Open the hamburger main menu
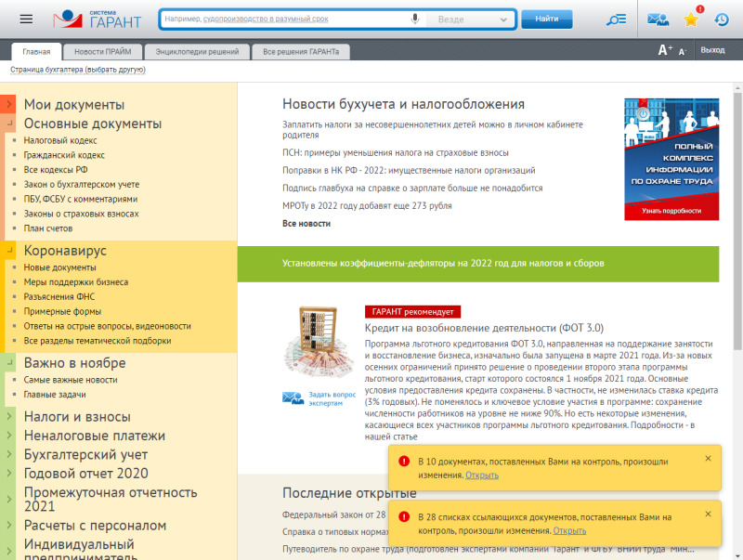This screenshot has height=560, width=743. (27, 19)
